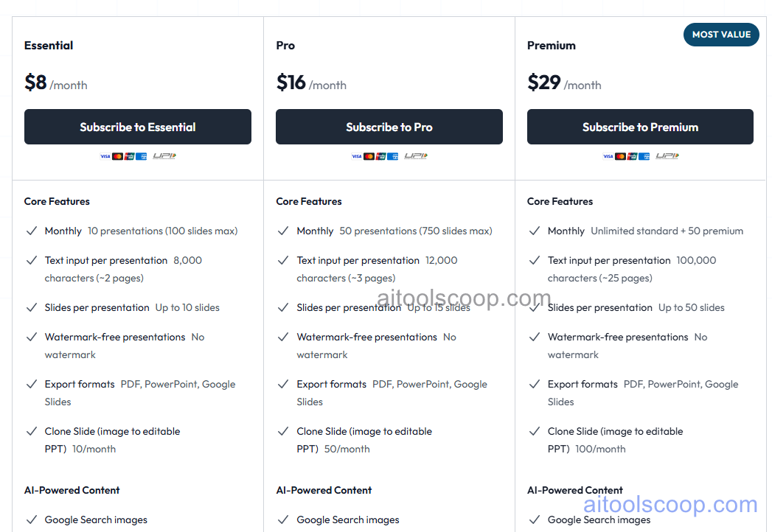The image size is (772, 532).
Task: Click the Mastercard icon under Essential plan
Action: click(x=117, y=155)
